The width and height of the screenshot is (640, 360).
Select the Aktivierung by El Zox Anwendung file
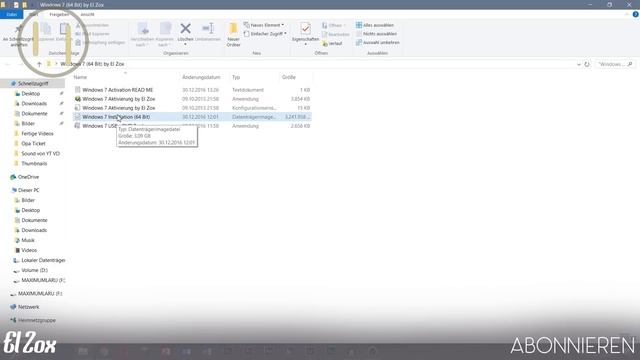192,99
